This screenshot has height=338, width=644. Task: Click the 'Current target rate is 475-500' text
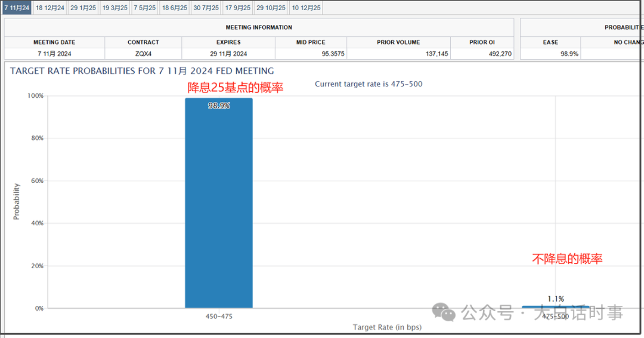pyautogui.click(x=369, y=84)
